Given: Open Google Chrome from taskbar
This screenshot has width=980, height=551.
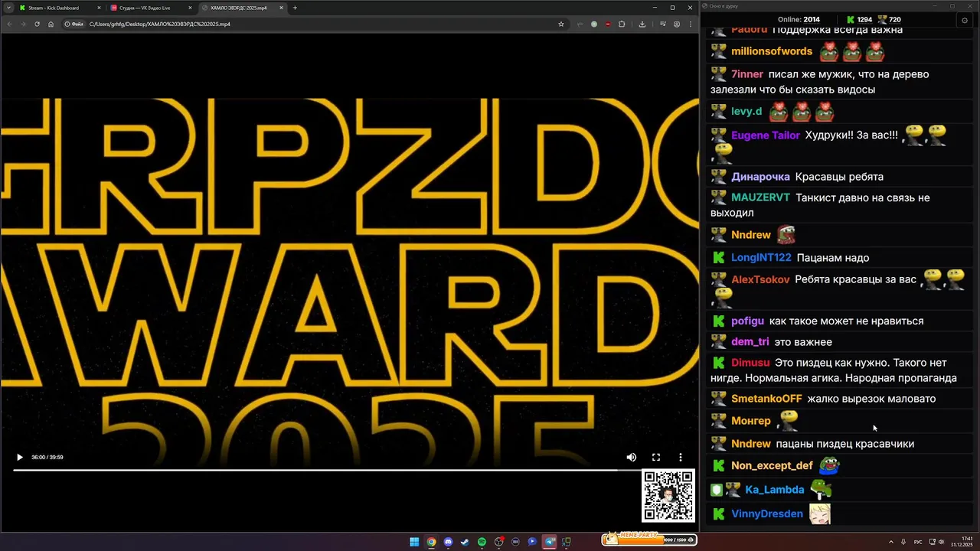Looking at the screenshot, I should pos(431,542).
